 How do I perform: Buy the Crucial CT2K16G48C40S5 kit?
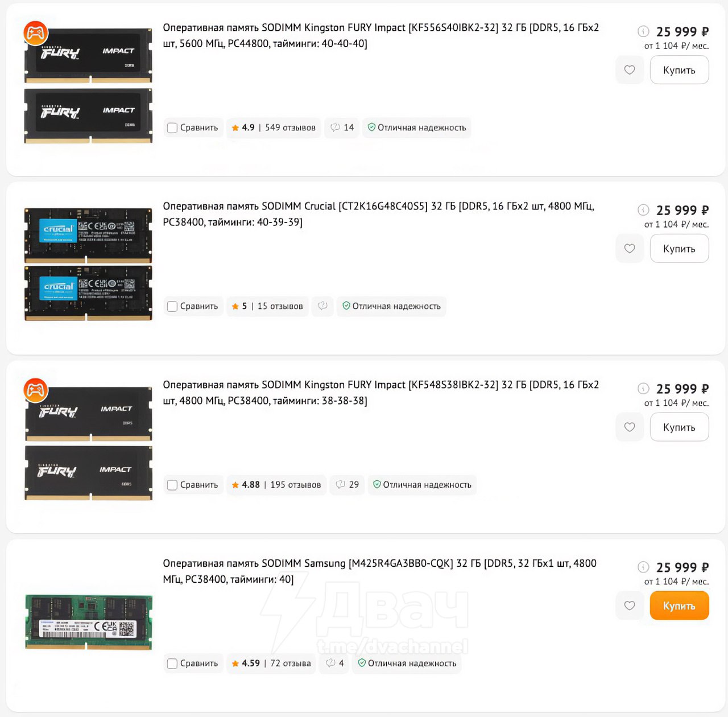(679, 249)
